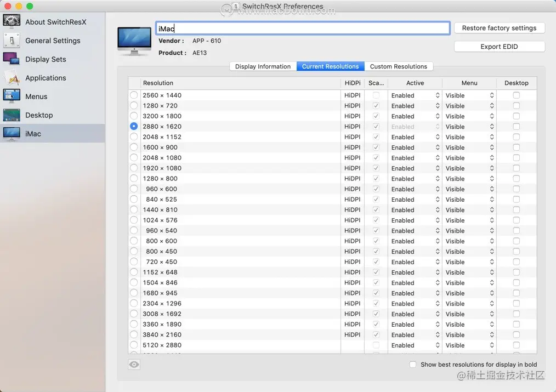Open the Menus sidebar icon
Screen dimensions: 556x392
coord(12,96)
